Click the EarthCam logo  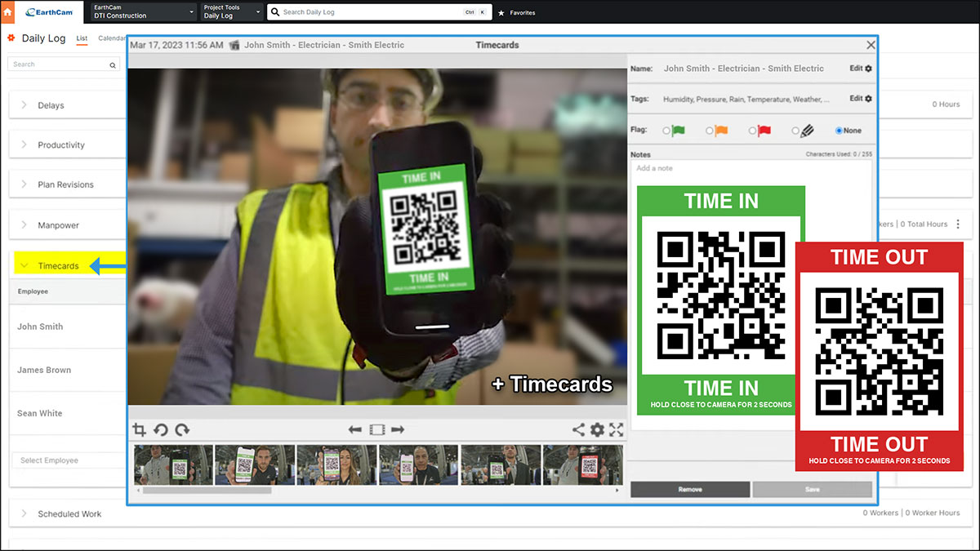click(x=47, y=12)
